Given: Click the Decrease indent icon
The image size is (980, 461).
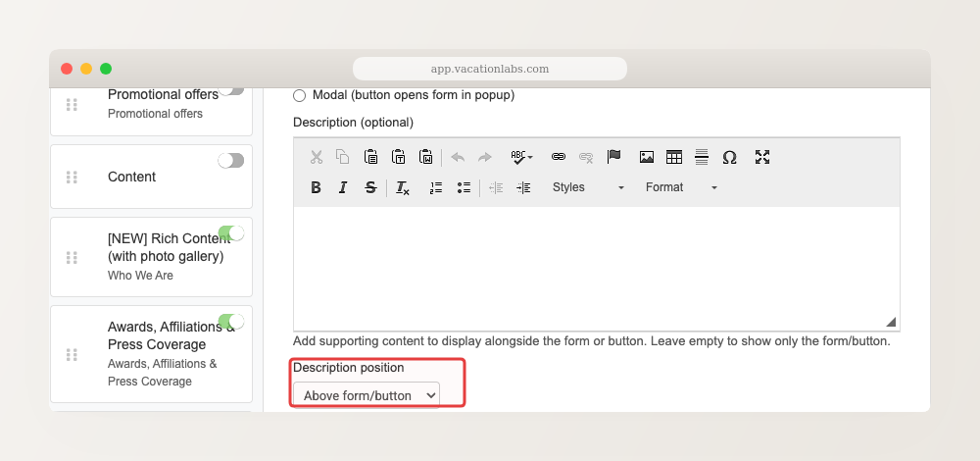Looking at the screenshot, I should (496, 187).
